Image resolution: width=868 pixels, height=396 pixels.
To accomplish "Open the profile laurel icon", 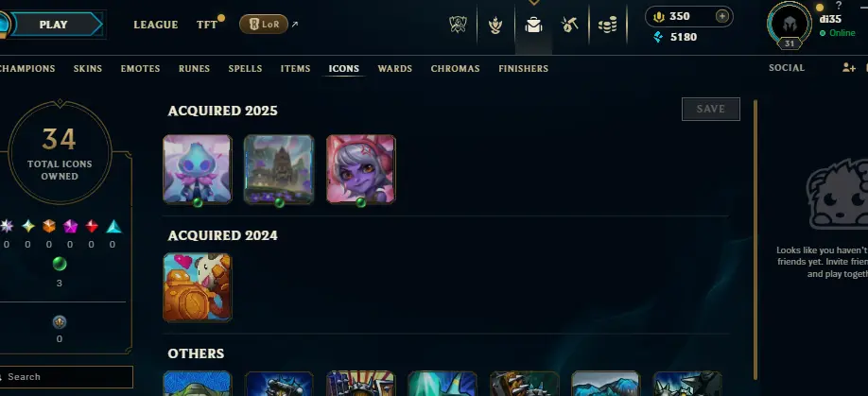I will coord(495,25).
